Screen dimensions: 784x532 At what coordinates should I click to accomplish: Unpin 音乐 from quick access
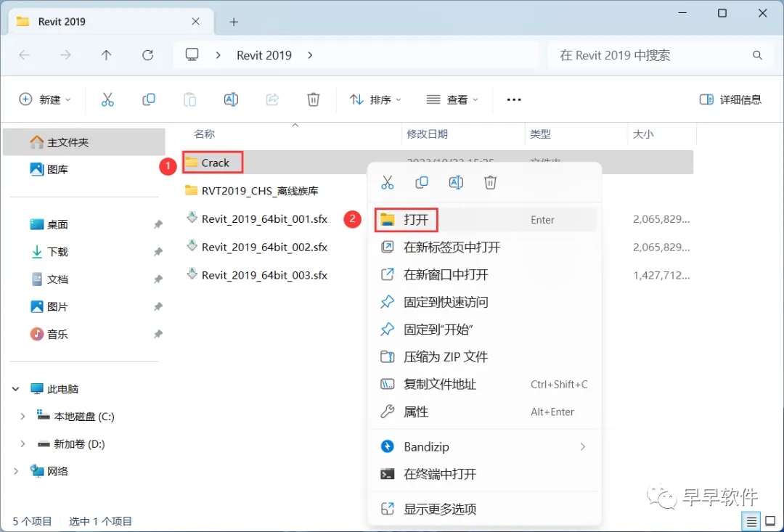click(158, 334)
